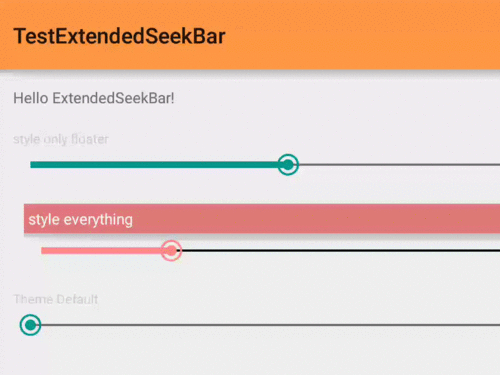Click the Theme Default seekbar thumb
Screen dimensions: 500x375
(x=30, y=325)
